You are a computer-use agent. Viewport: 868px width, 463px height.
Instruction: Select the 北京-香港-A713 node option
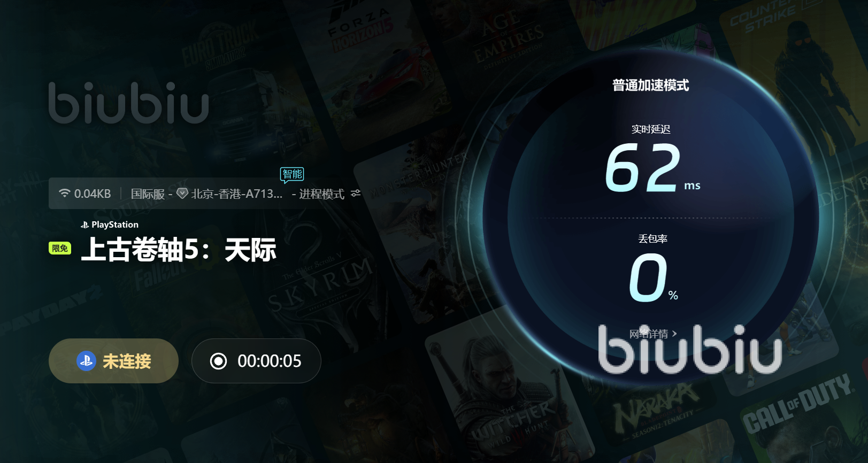click(237, 194)
